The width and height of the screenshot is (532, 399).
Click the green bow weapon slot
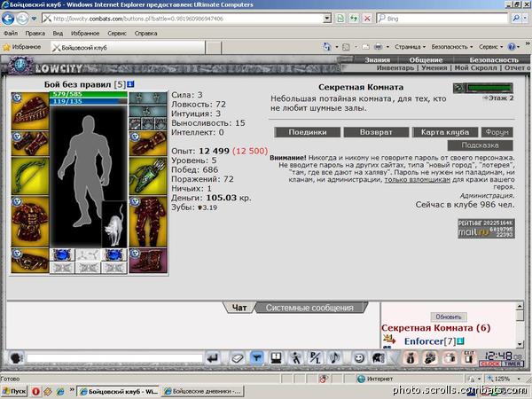coord(30,176)
